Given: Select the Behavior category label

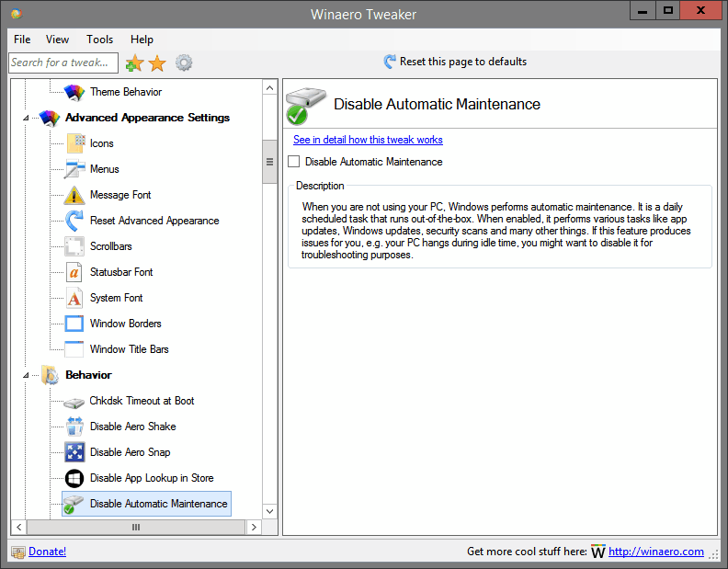Looking at the screenshot, I should 88,375.
